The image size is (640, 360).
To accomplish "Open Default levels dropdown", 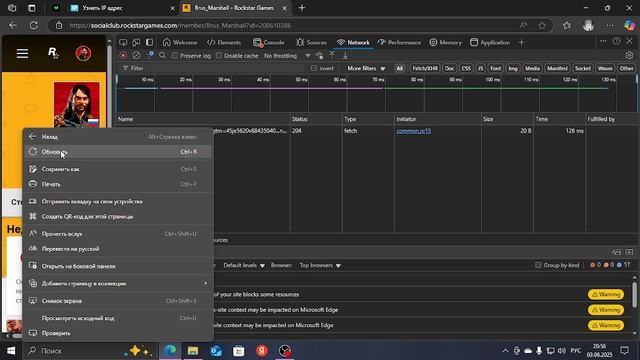I will (x=244, y=265).
